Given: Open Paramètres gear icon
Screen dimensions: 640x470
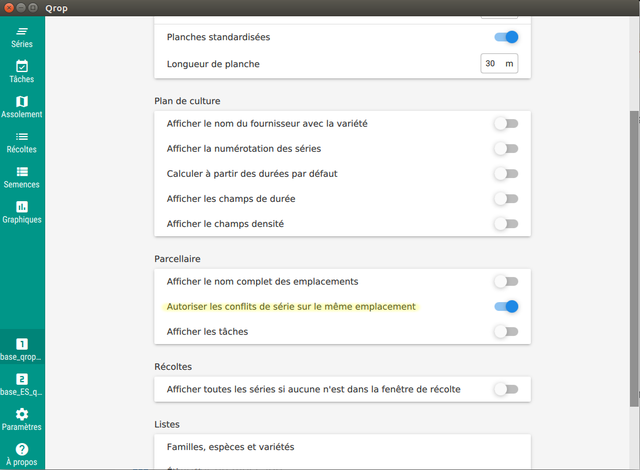Looking at the screenshot, I should pyautogui.click(x=22, y=415).
